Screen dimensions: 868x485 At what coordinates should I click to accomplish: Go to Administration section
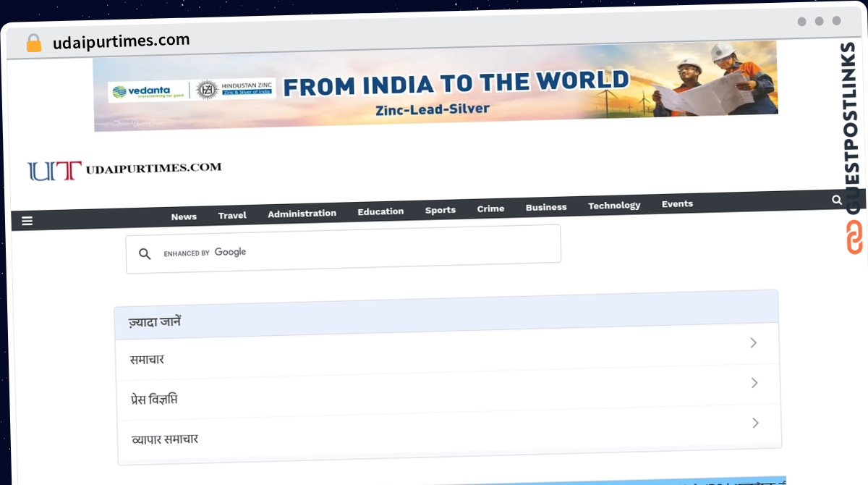tap(302, 214)
